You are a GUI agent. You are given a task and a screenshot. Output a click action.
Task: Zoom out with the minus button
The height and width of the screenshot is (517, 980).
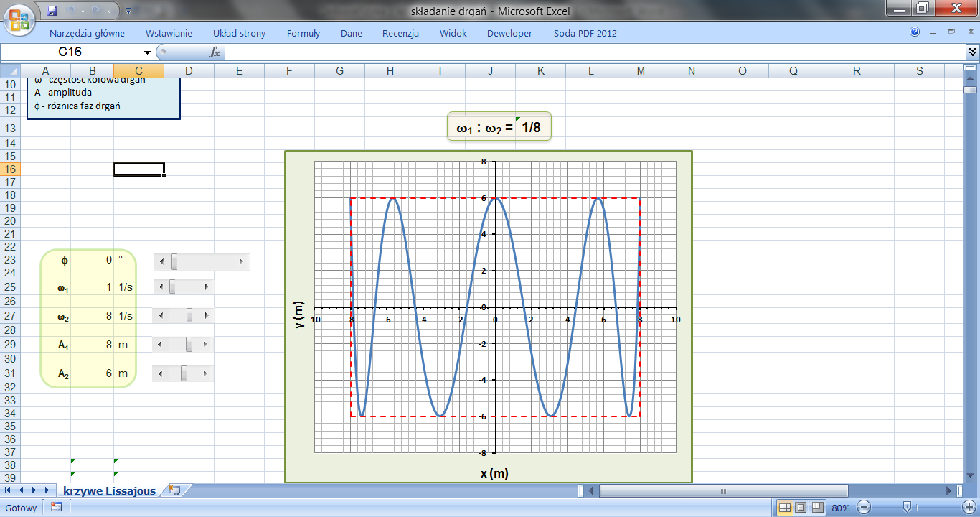864,508
